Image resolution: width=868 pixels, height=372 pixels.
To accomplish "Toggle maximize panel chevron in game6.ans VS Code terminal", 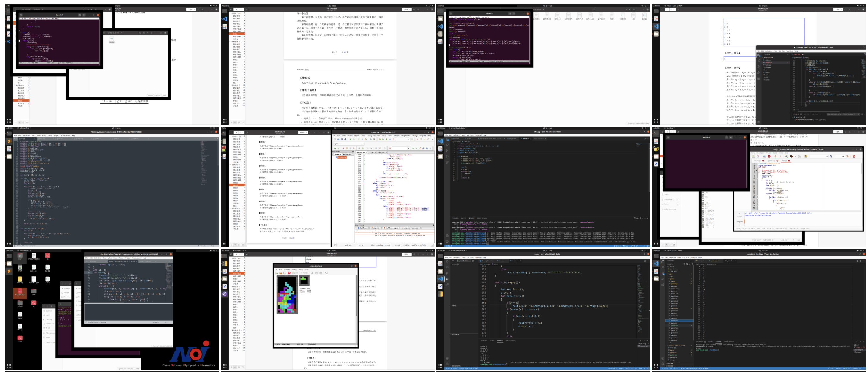I will (860, 342).
